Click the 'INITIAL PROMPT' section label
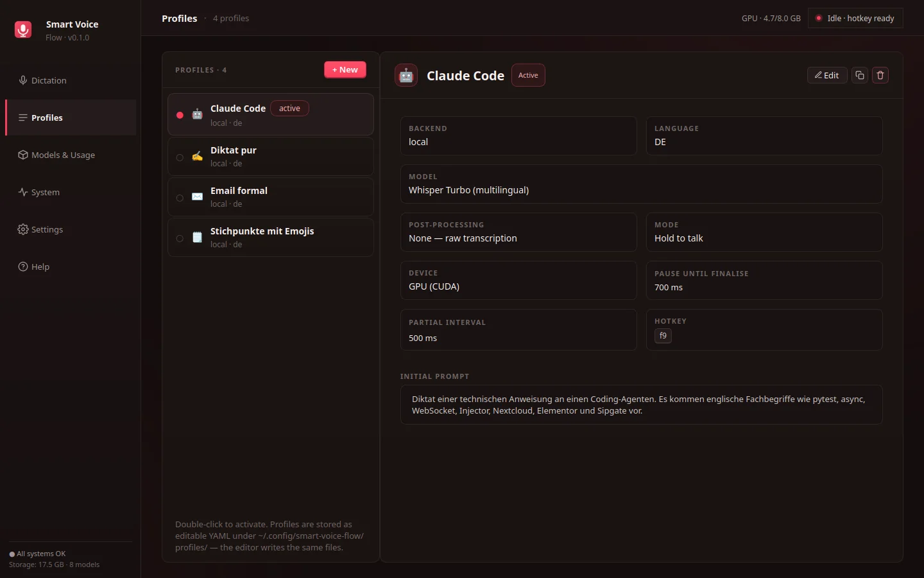924x578 pixels. pyautogui.click(x=434, y=376)
